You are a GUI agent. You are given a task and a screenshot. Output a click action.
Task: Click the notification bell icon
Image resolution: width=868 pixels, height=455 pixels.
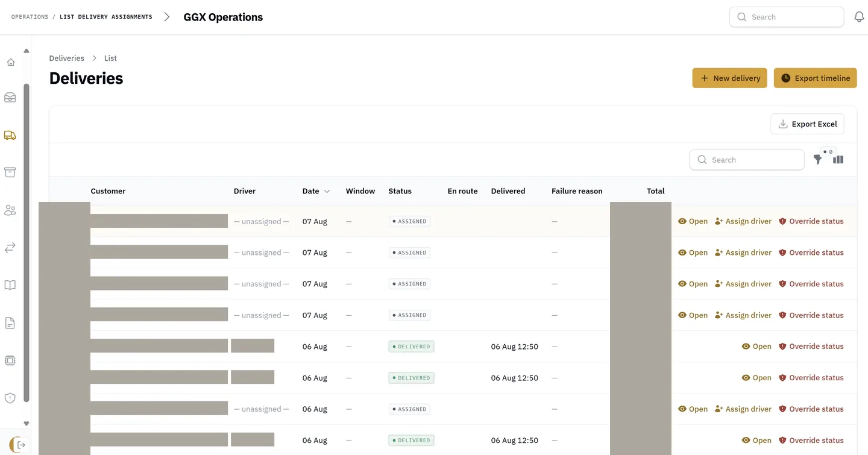click(860, 17)
